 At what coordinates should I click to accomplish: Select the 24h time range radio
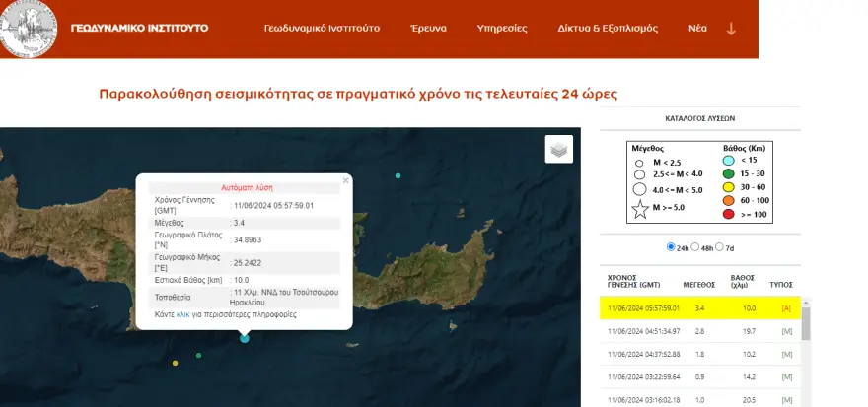(672, 246)
